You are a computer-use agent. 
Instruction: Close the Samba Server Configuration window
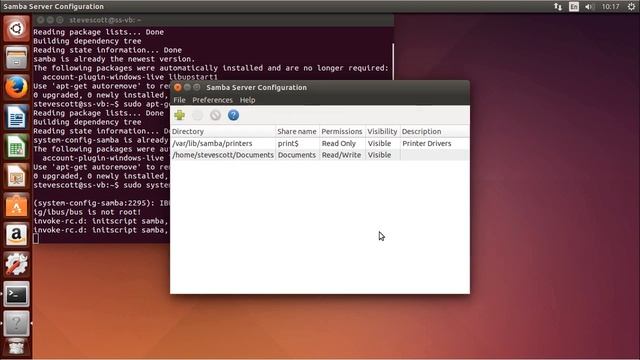pyautogui.click(x=178, y=87)
